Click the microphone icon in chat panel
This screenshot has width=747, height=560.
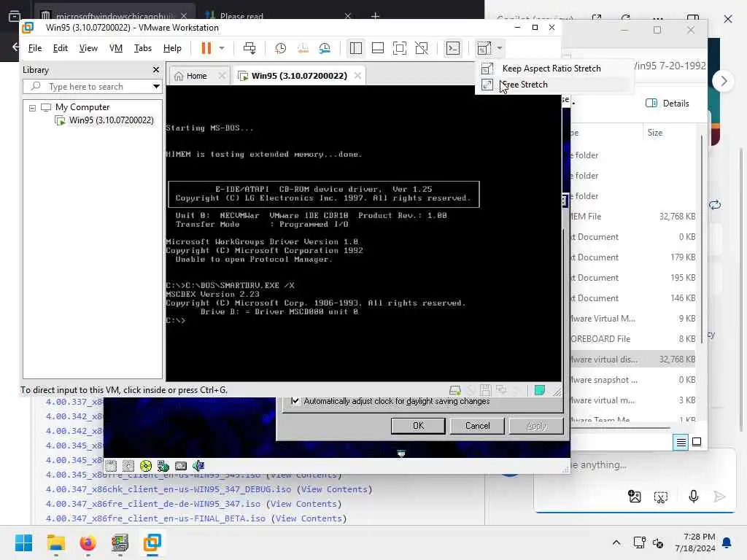(694, 497)
